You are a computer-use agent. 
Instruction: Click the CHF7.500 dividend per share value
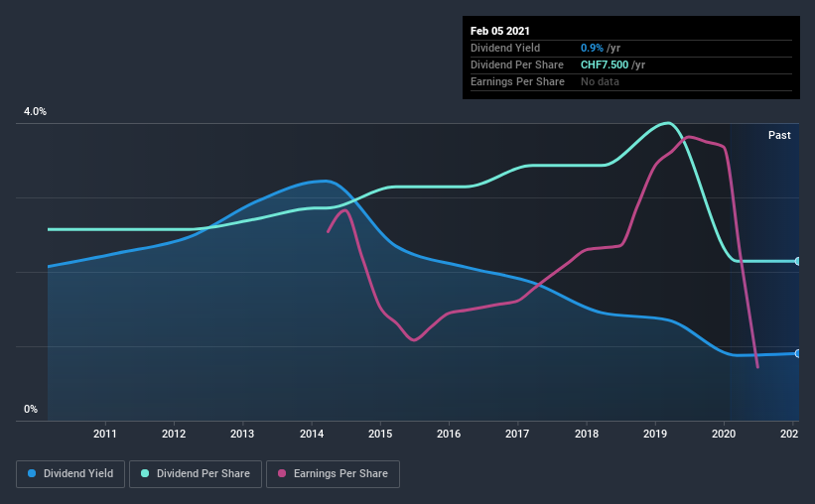(x=605, y=64)
